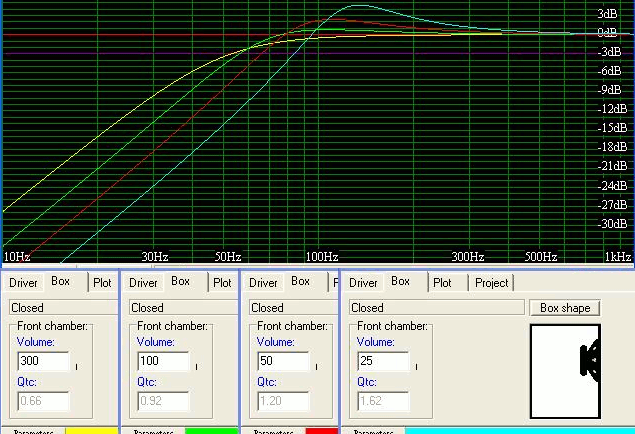This screenshot has height=434, width=635.
Task: Click the Volume field containing 50
Action: click(283, 361)
